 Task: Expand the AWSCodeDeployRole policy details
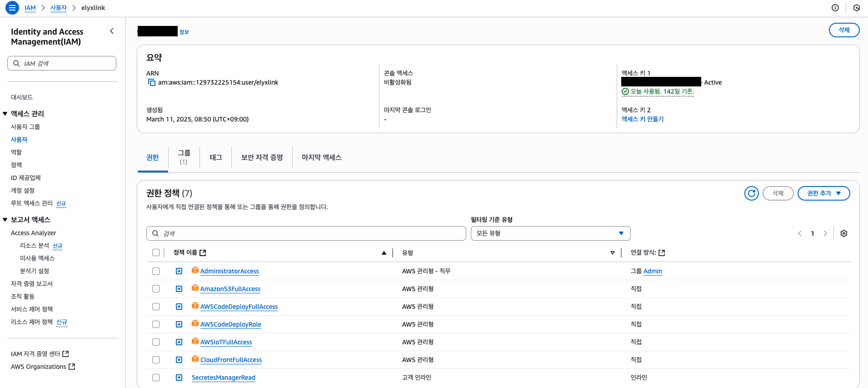click(x=179, y=324)
